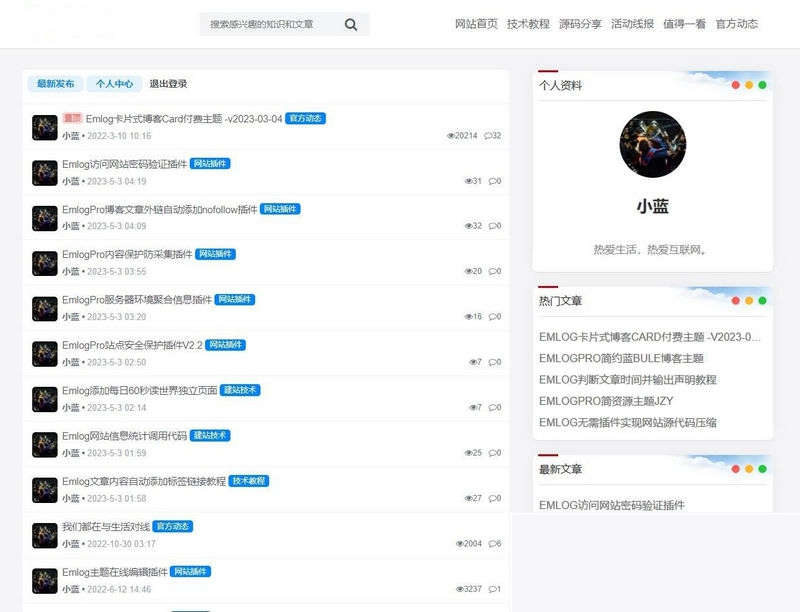Click green dot in 热门文章 card header

762,300
